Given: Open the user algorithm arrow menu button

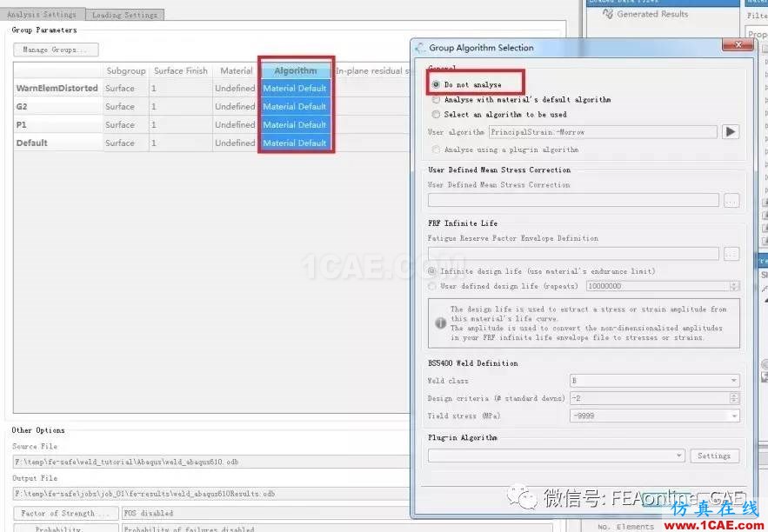Looking at the screenshot, I should click(x=731, y=131).
